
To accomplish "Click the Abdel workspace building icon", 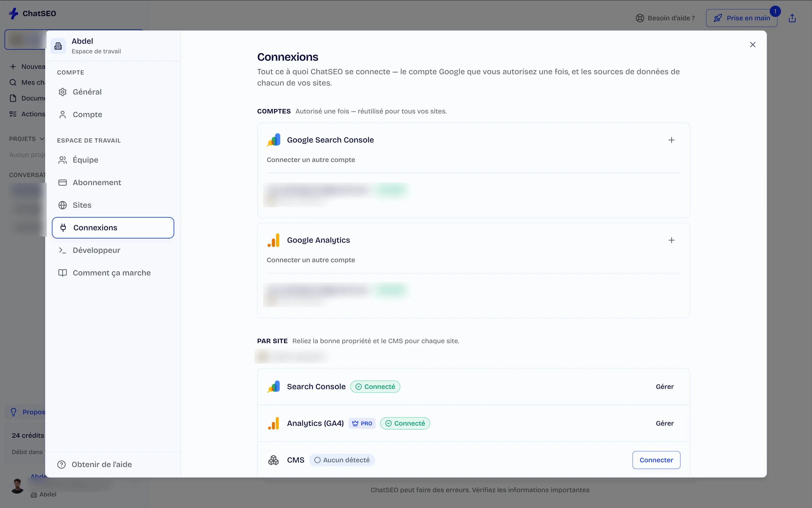I will [x=58, y=46].
